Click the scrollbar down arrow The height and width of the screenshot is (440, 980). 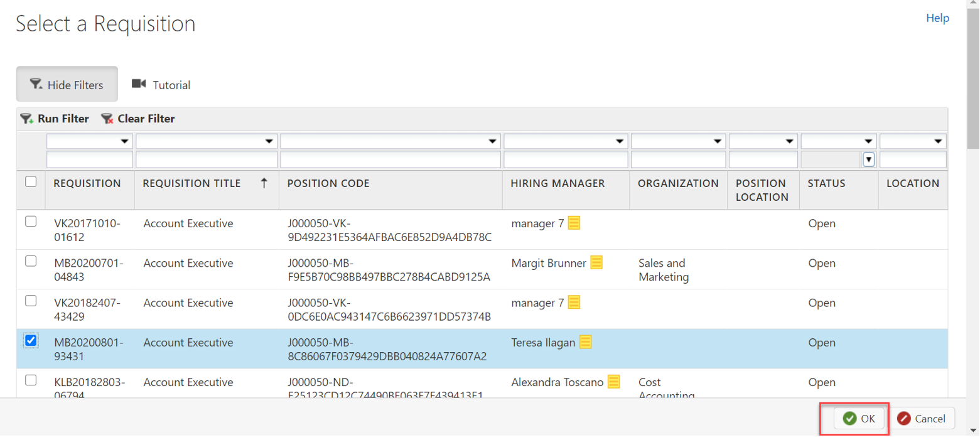coord(973,431)
